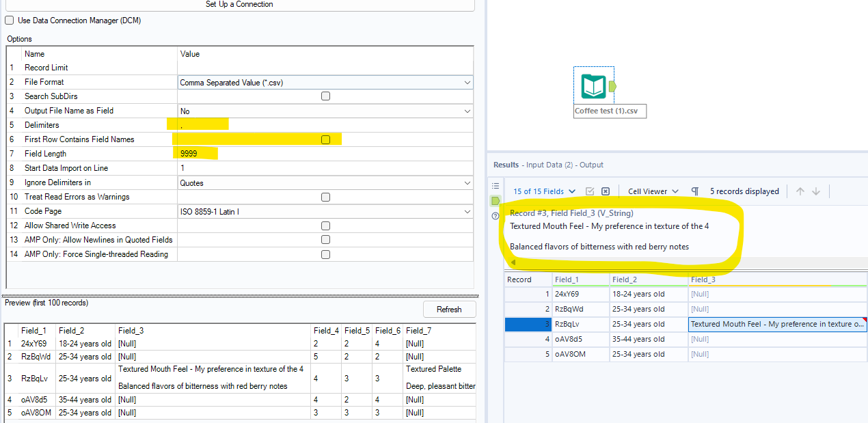The width and height of the screenshot is (868, 423).
Task: Expand the Code Page dropdown
Action: tap(467, 211)
